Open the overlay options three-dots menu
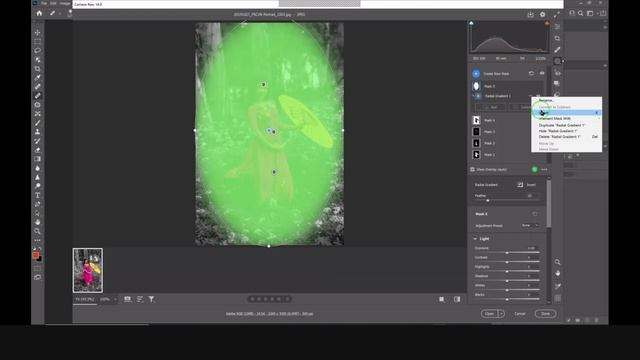The width and height of the screenshot is (640, 360). tap(544, 169)
